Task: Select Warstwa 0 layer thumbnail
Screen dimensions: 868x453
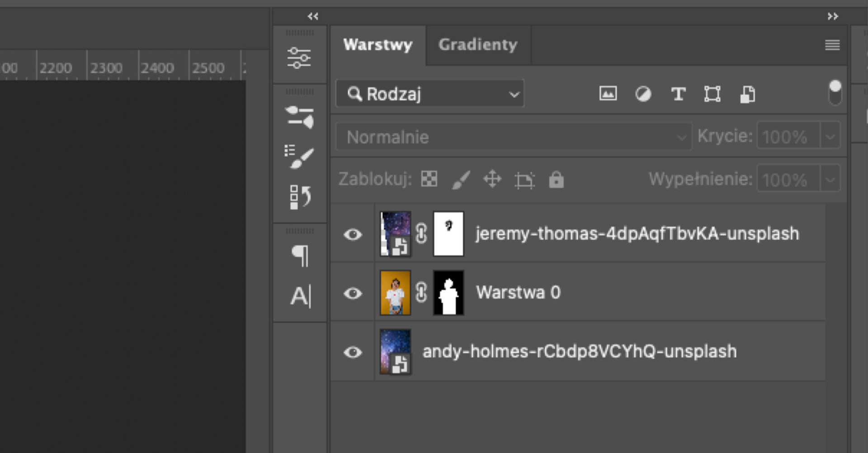Action: [x=395, y=292]
